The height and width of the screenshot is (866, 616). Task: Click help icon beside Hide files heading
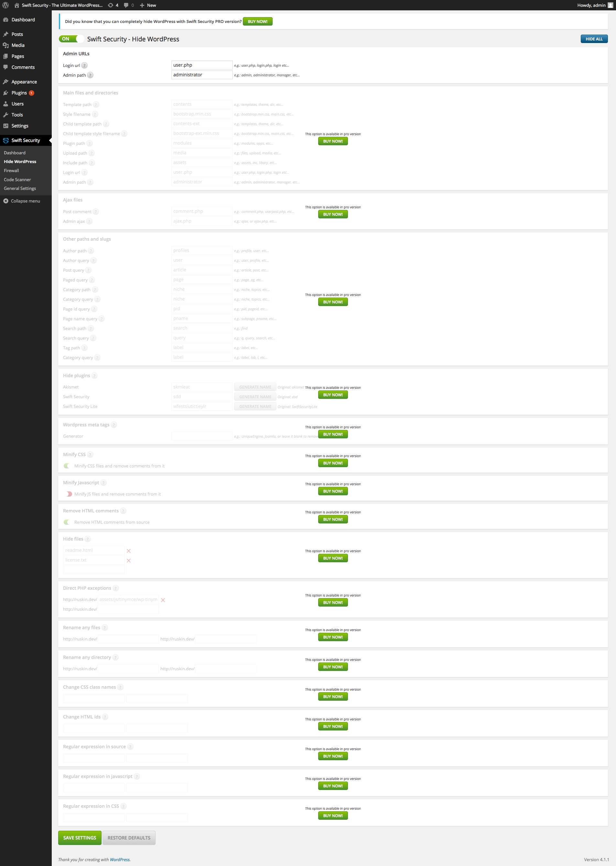(x=88, y=539)
